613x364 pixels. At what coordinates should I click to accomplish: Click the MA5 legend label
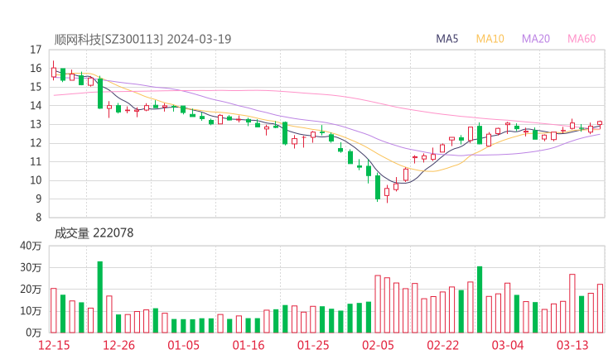pos(446,39)
